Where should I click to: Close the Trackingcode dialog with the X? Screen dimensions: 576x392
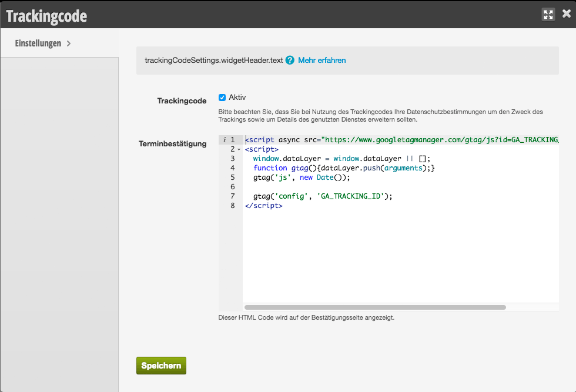pyautogui.click(x=566, y=14)
